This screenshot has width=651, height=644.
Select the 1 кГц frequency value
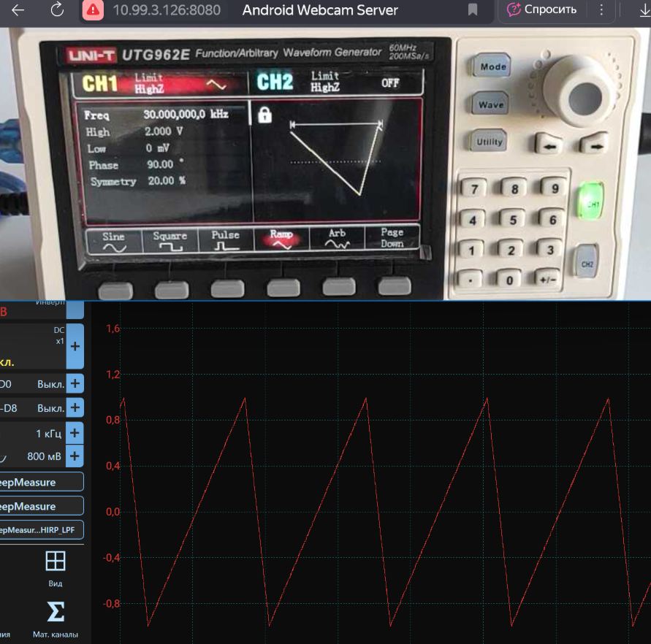49,434
